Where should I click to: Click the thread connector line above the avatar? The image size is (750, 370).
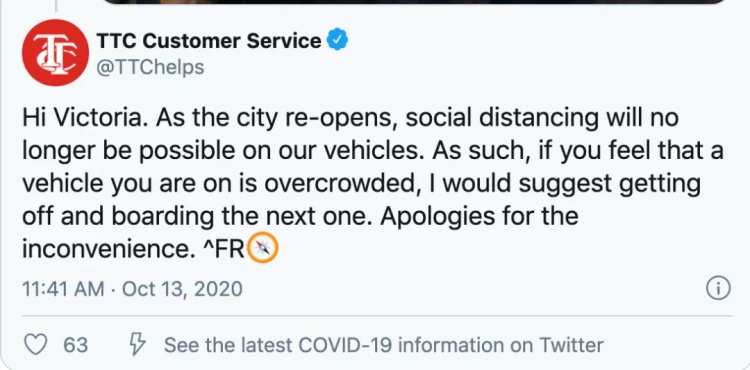(x=56, y=6)
